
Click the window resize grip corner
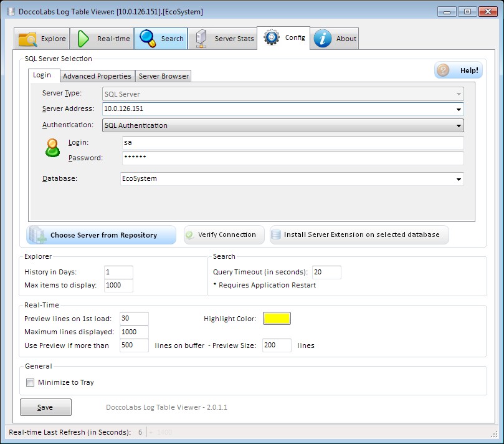pyautogui.click(x=495, y=435)
